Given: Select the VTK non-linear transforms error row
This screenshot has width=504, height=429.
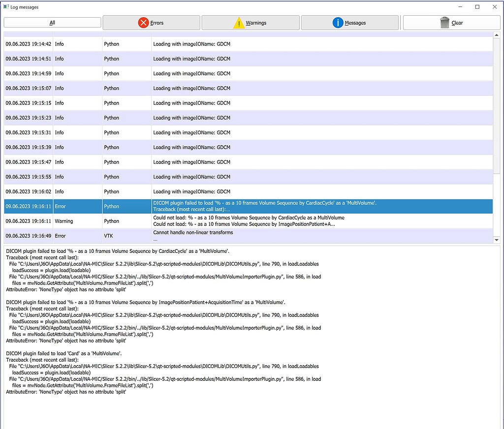Looking at the screenshot, I should 246,235.
